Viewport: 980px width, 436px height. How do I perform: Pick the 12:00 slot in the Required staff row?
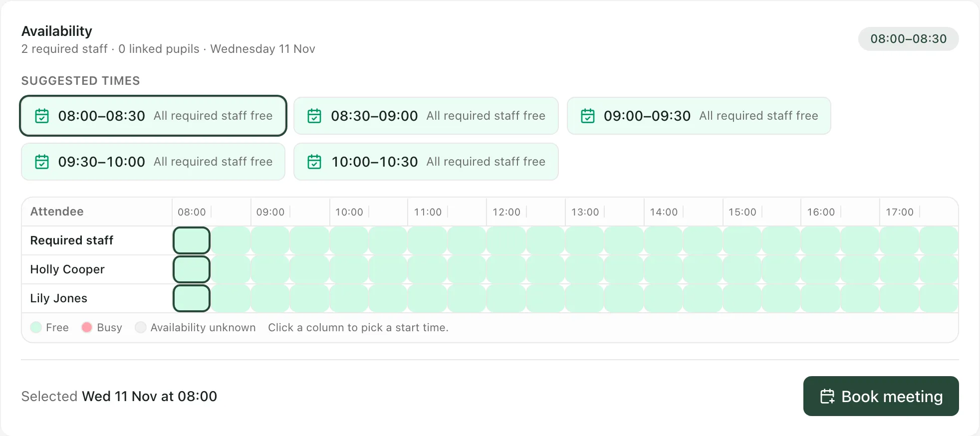coord(506,240)
